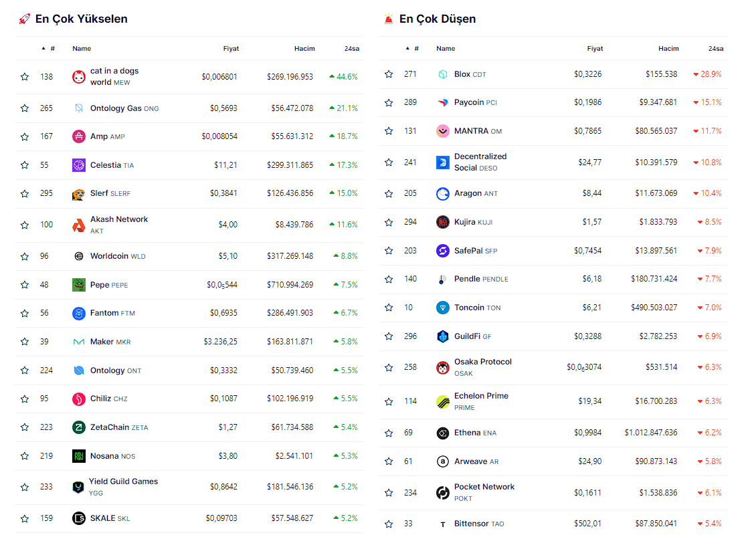Screen dimensions: 756x535
Task: Star Worldcoin to add to favorites
Action: click(25, 256)
